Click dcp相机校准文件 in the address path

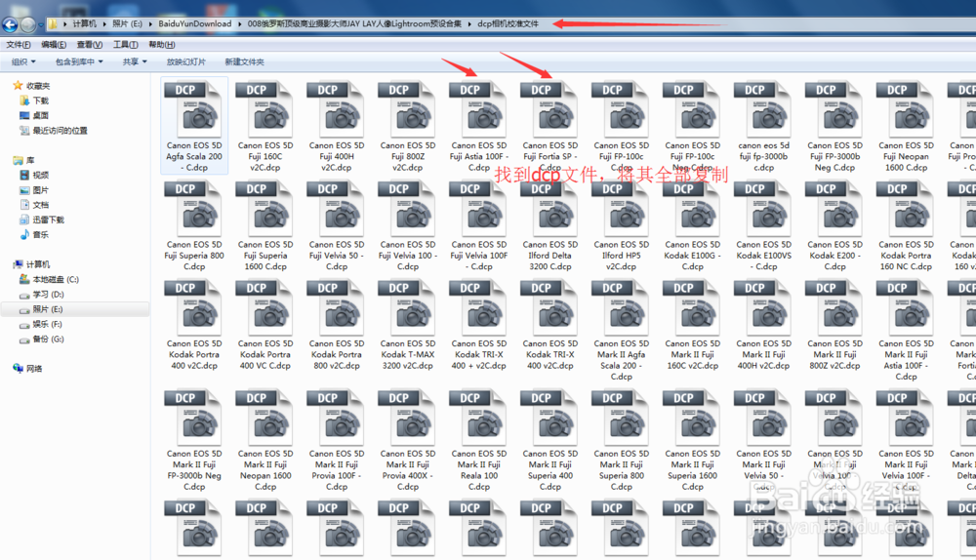[508, 23]
